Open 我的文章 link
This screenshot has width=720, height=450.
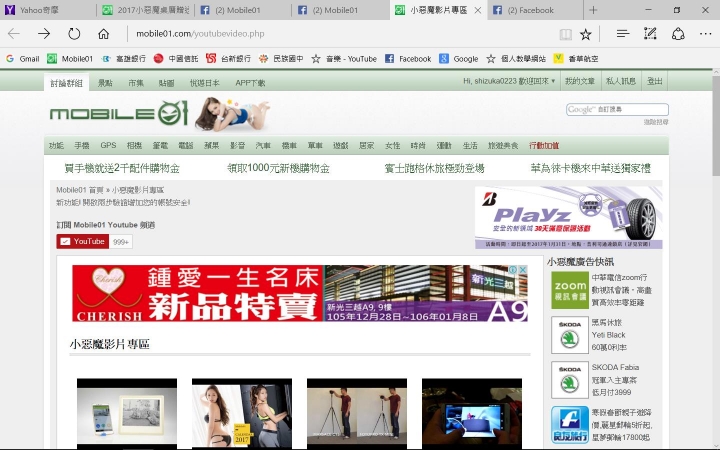580,81
